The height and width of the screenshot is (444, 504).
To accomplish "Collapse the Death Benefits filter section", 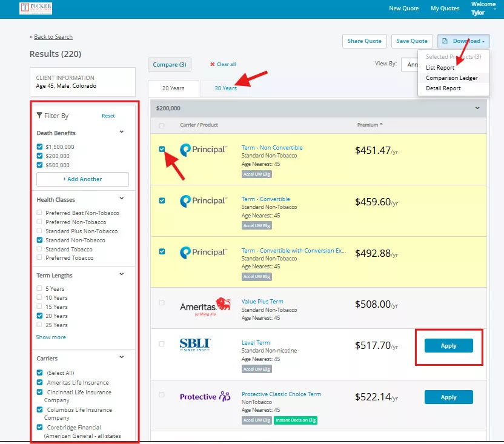I will click(121, 132).
